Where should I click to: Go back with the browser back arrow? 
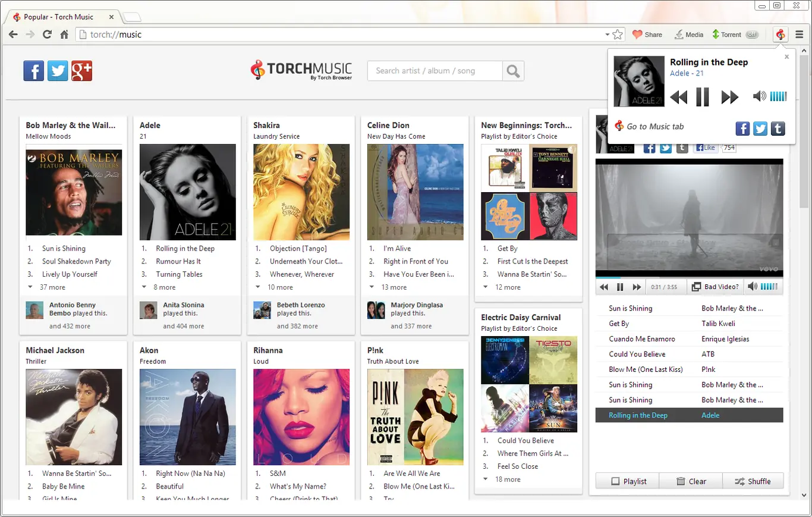point(13,35)
